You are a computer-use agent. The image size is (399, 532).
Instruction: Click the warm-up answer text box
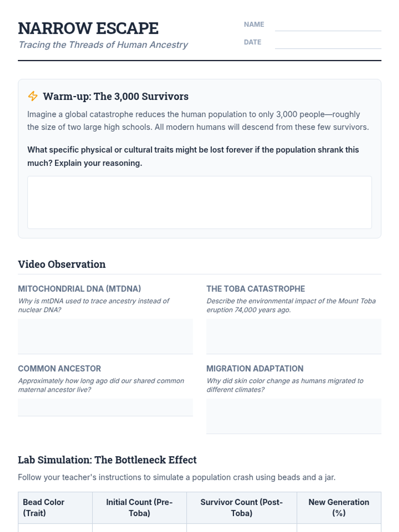click(199, 202)
